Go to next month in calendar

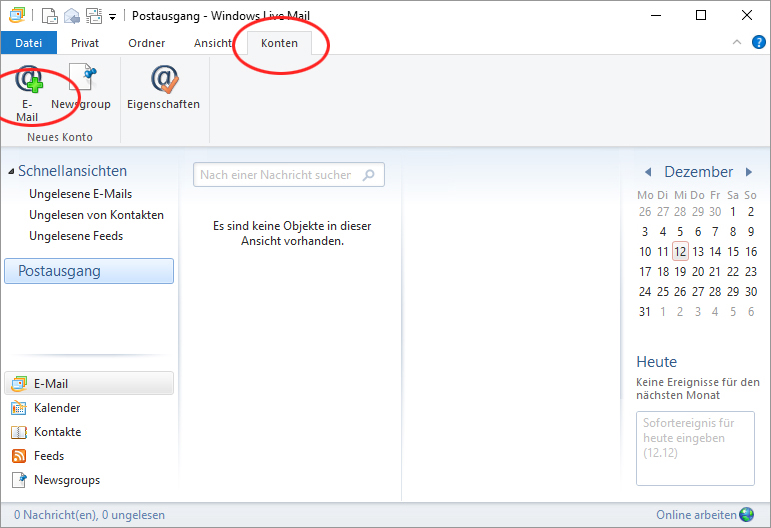750,172
